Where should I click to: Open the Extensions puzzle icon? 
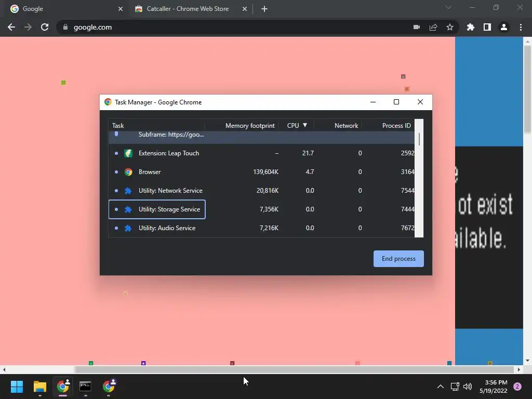click(x=471, y=27)
